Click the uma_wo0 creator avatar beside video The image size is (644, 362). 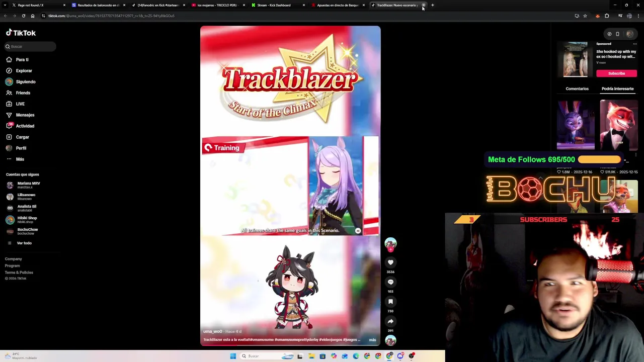tap(390, 244)
